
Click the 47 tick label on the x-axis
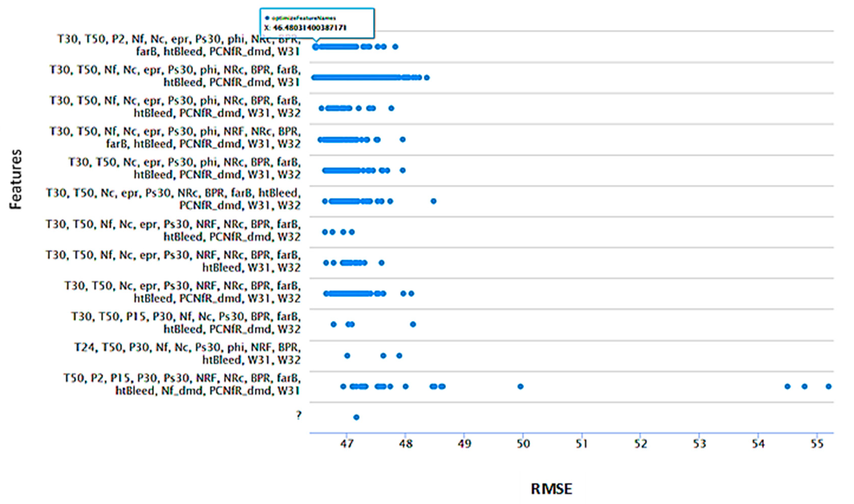(x=347, y=444)
